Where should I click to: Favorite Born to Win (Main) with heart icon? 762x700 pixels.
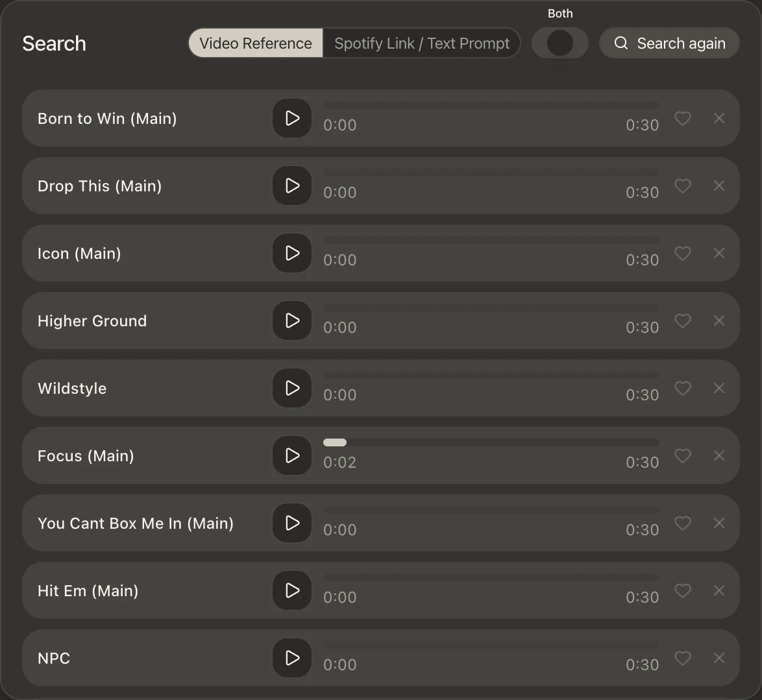(x=683, y=118)
